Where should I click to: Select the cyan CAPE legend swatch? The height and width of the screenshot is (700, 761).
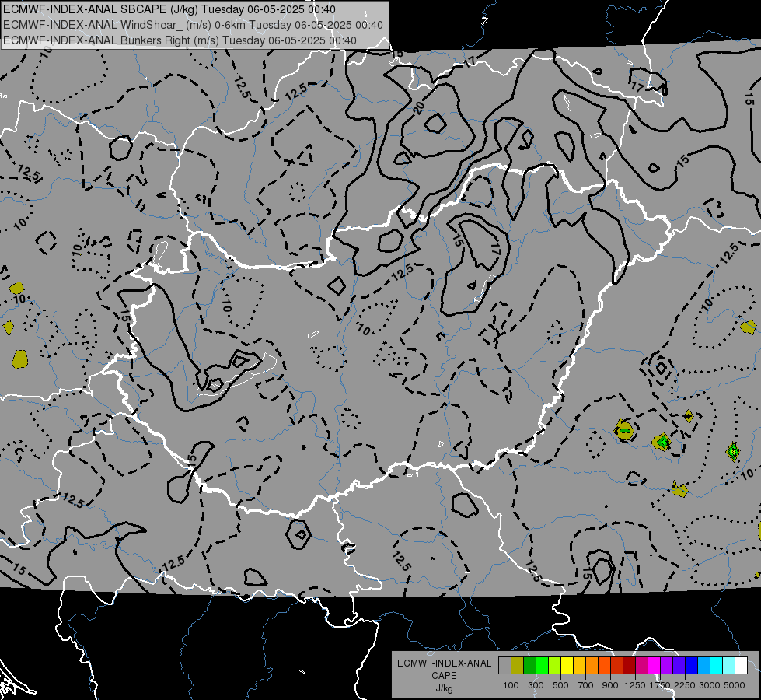pyautogui.click(x=717, y=665)
